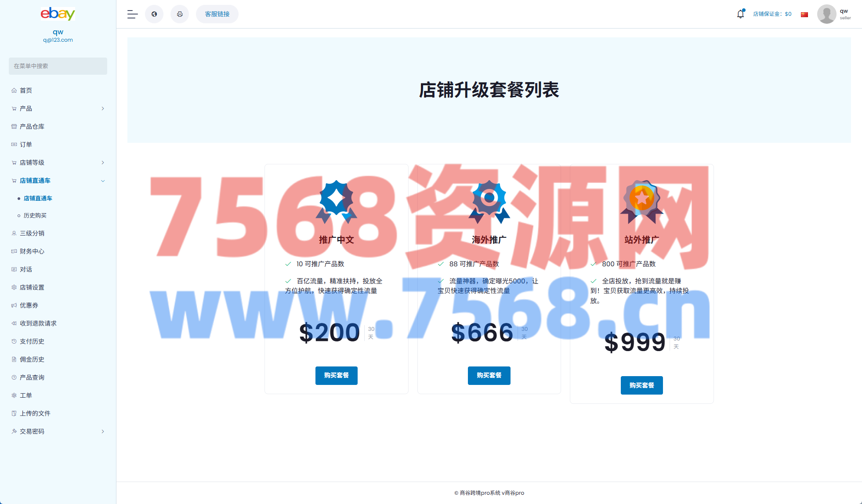Click 购买套餐 under the $999 plan

pos(641,385)
